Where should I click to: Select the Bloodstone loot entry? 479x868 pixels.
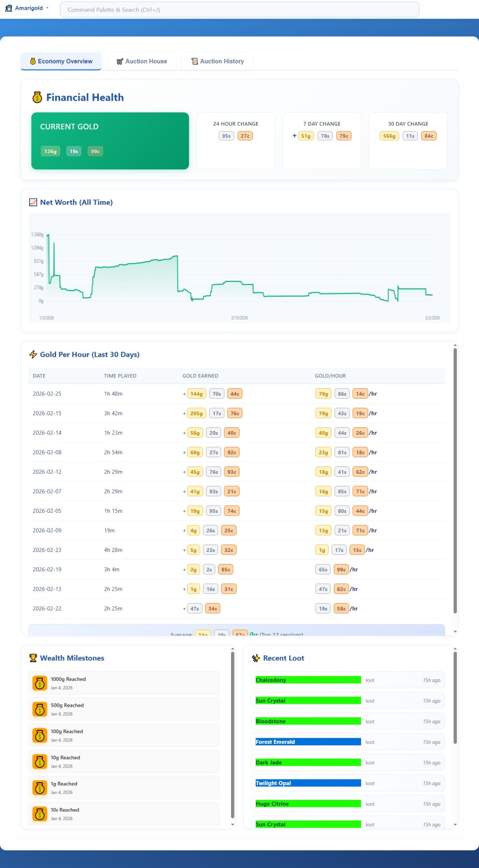(x=348, y=721)
